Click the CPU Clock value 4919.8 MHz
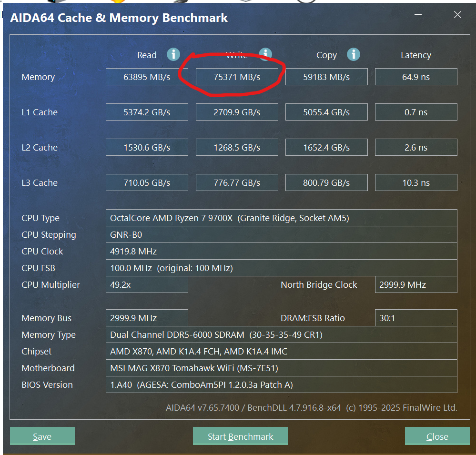 point(282,251)
